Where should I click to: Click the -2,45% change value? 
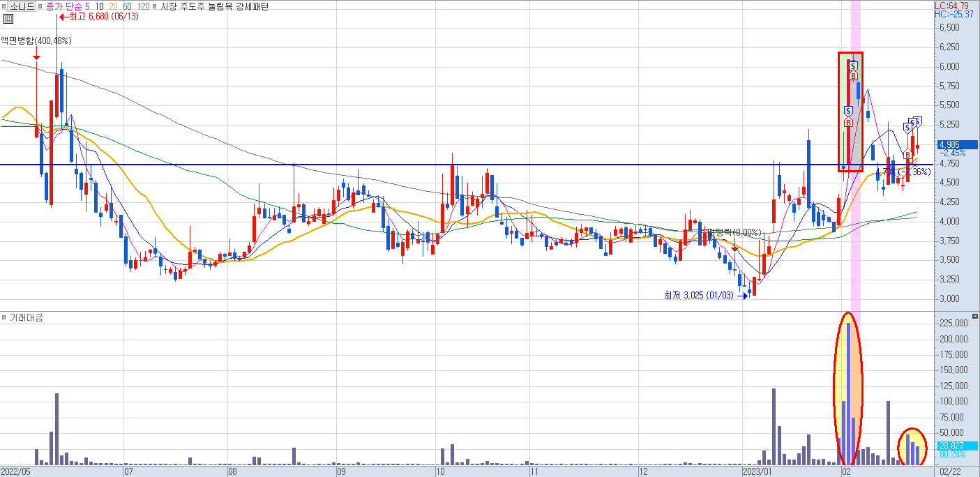[x=953, y=153]
